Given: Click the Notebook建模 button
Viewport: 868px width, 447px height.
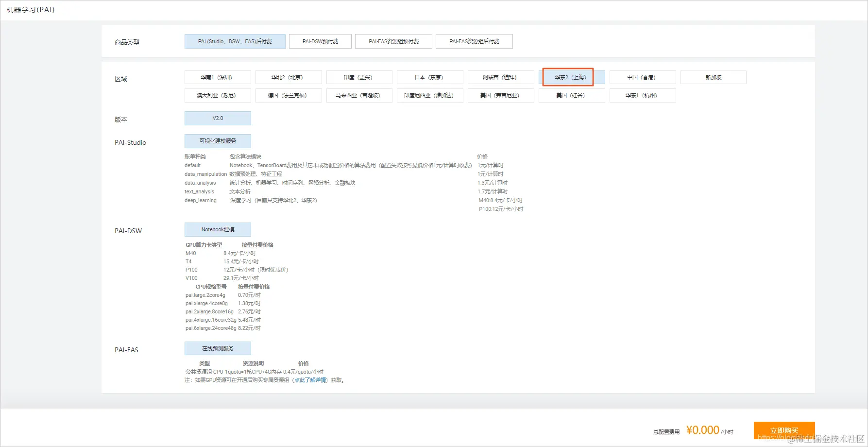Looking at the screenshot, I should [x=218, y=229].
